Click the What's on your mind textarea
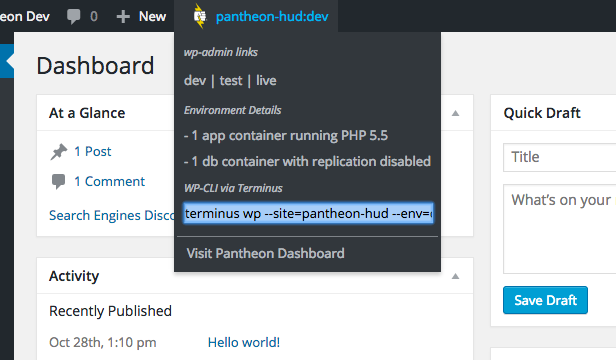The height and width of the screenshot is (360, 616). point(559,229)
